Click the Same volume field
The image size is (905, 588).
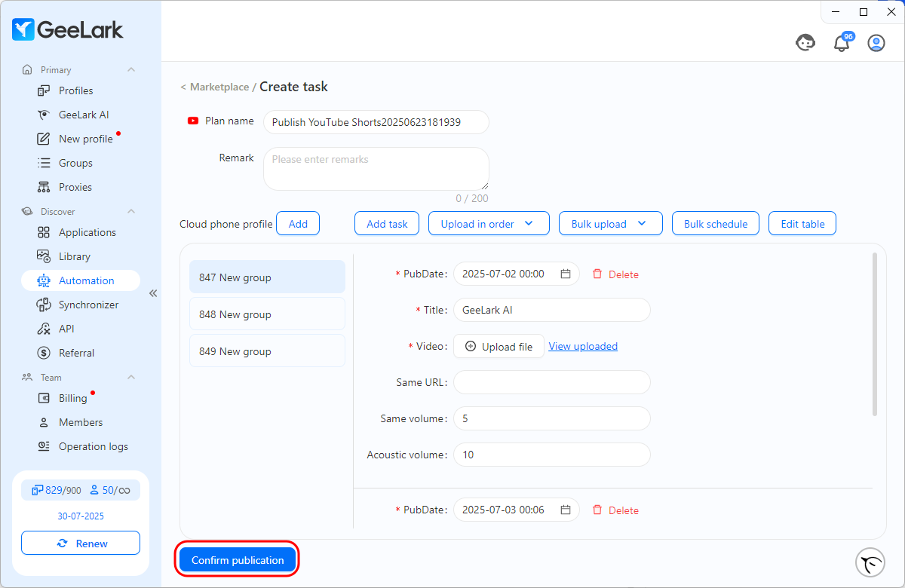click(551, 418)
